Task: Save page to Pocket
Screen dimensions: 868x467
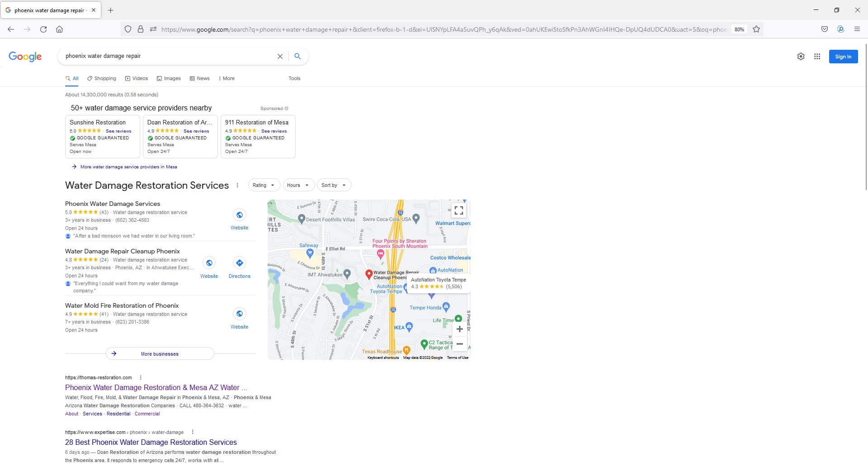Action: click(x=825, y=29)
